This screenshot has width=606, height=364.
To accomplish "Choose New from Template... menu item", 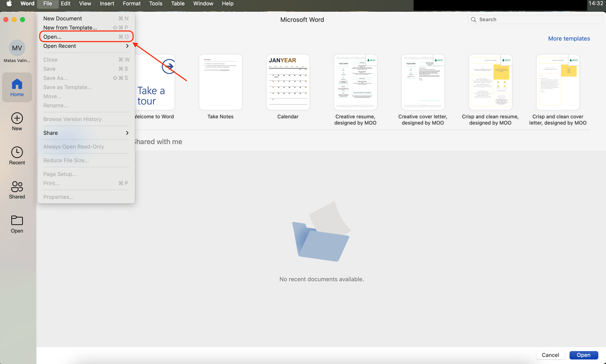I will [86, 28].
